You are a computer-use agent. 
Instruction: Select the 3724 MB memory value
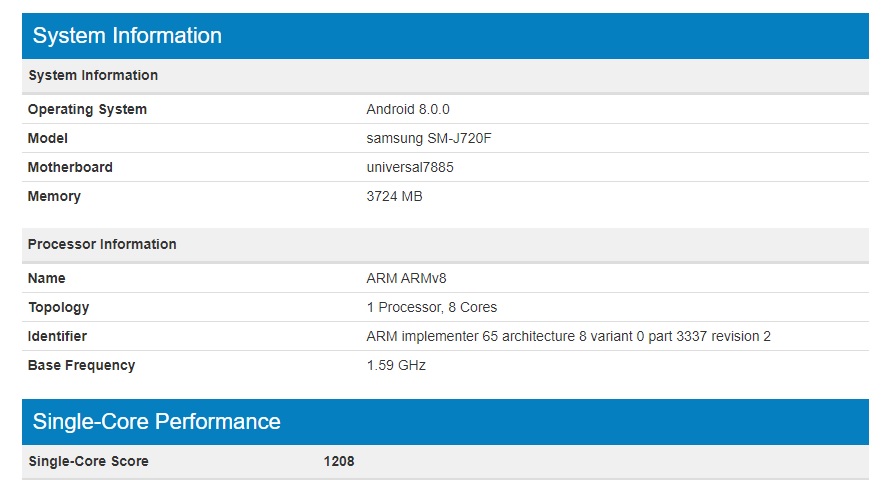click(x=394, y=196)
